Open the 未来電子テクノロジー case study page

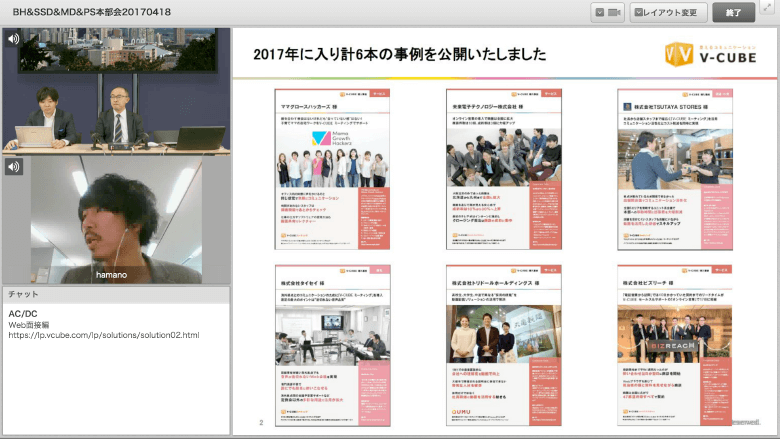[x=504, y=170]
